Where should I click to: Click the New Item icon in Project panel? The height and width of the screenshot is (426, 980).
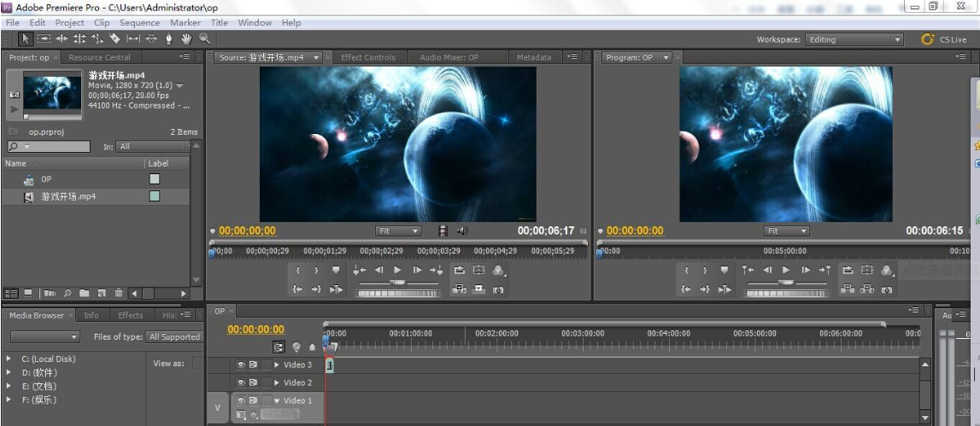(x=102, y=293)
